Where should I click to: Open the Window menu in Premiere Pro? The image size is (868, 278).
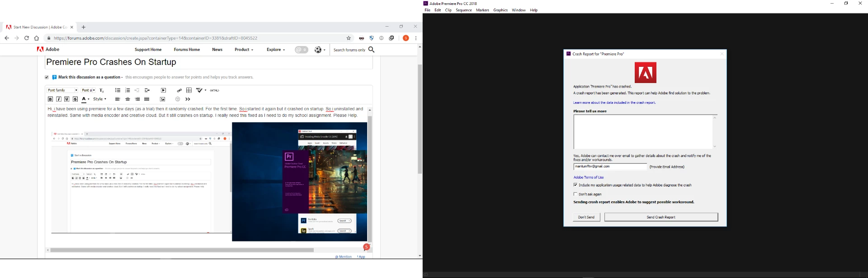point(519,10)
